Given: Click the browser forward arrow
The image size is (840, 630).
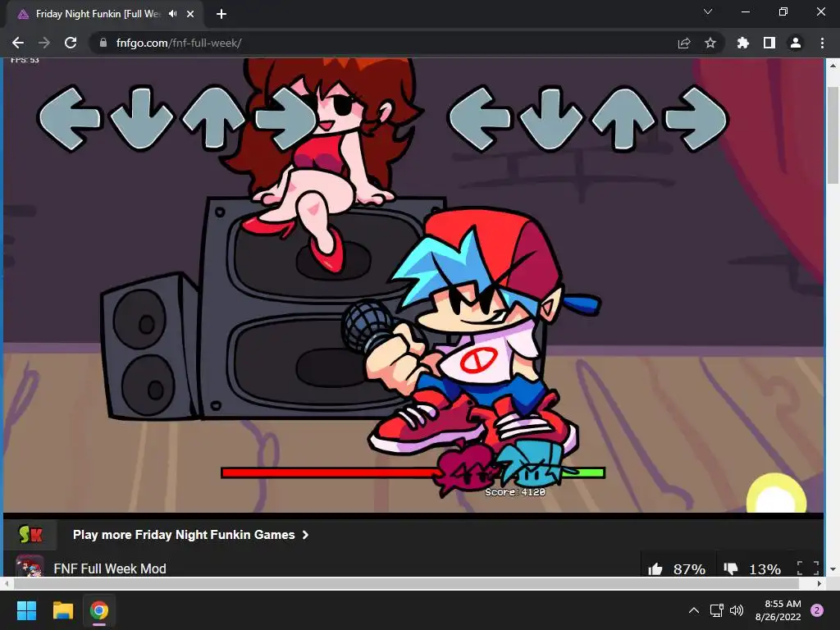Looking at the screenshot, I should [44, 43].
